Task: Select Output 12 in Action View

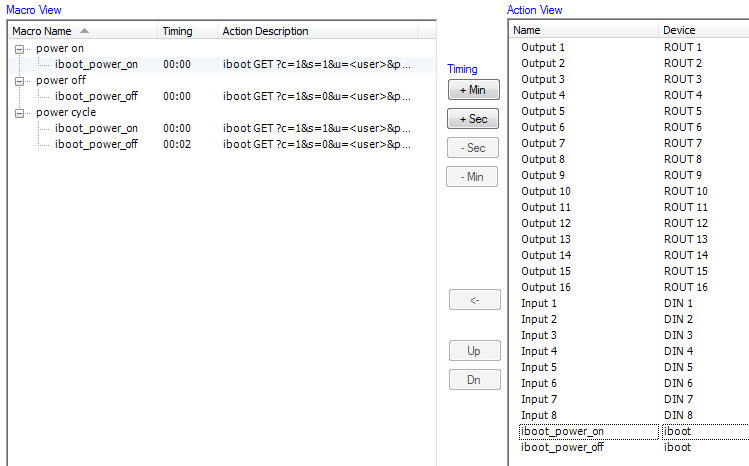Action: [x=546, y=223]
